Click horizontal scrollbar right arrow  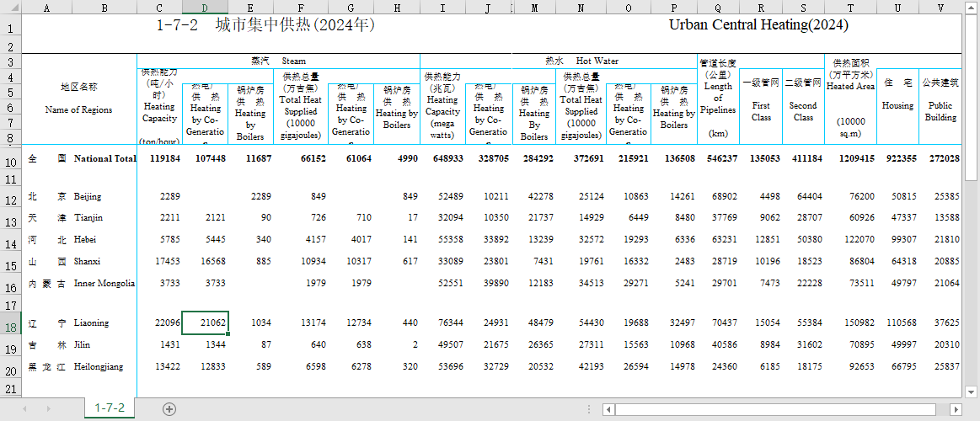click(x=956, y=409)
